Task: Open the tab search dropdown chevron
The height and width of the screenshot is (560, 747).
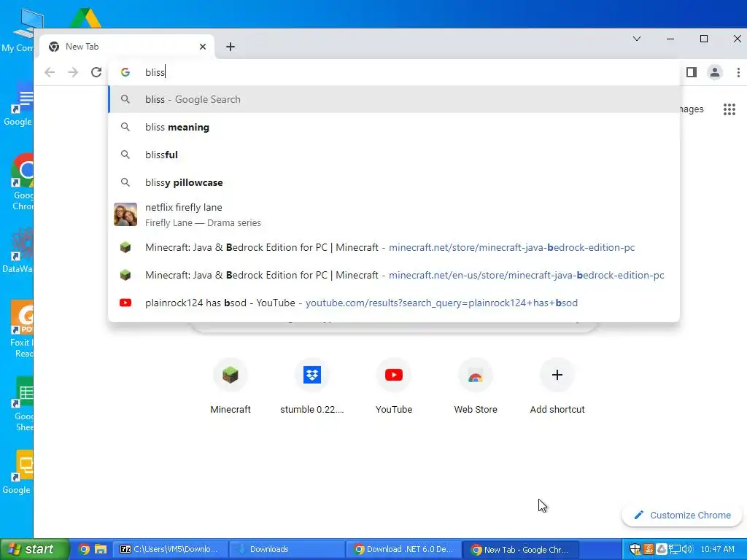Action: pyautogui.click(x=637, y=39)
